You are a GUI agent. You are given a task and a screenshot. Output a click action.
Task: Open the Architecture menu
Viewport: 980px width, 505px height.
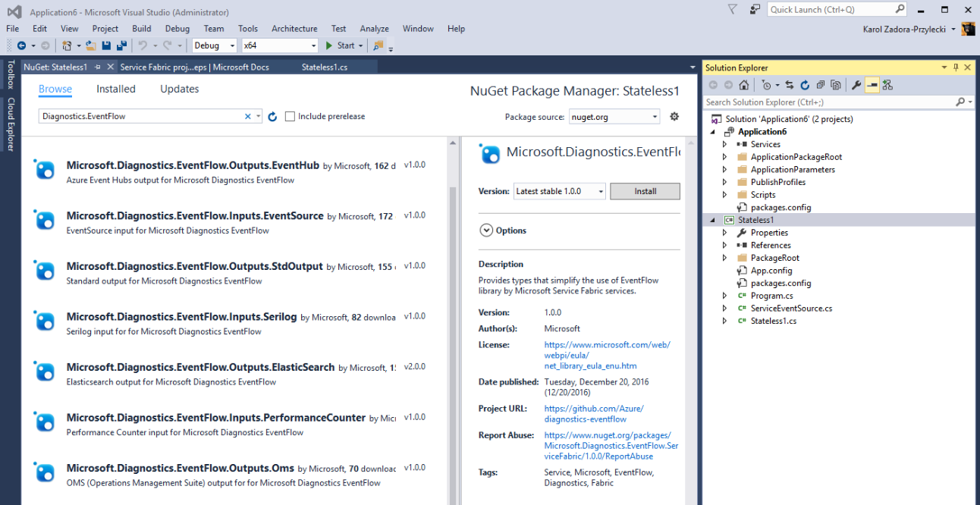coord(294,28)
